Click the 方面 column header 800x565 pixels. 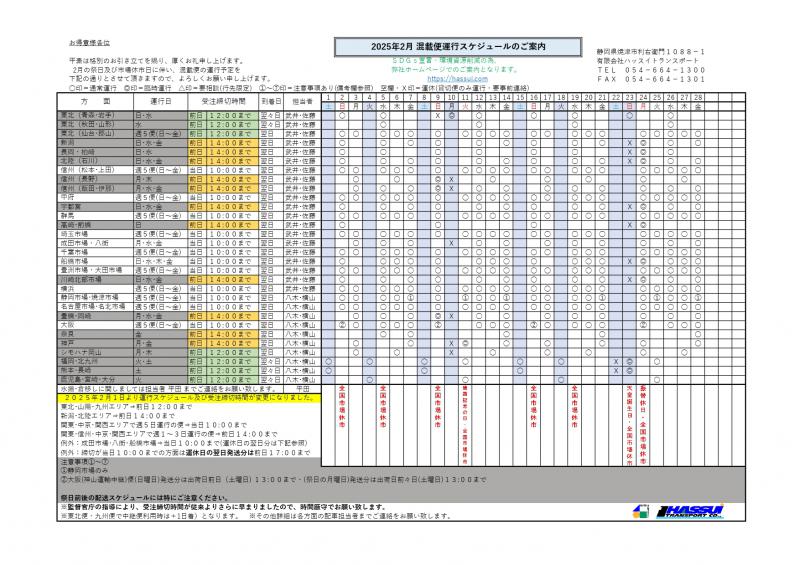95,102
